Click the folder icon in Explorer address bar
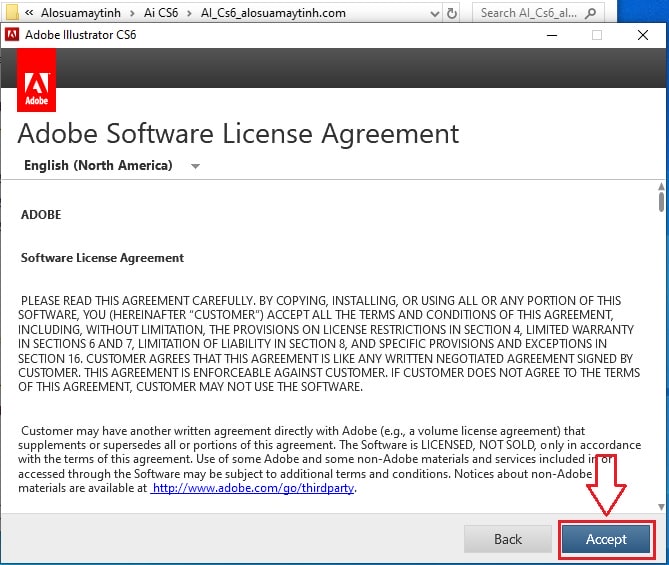 (x=12, y=13)
